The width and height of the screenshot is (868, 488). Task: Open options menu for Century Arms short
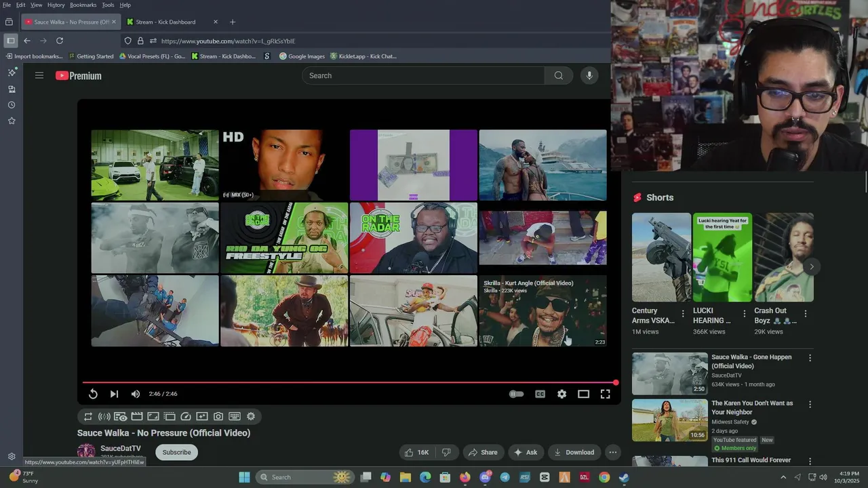[683, 314]
